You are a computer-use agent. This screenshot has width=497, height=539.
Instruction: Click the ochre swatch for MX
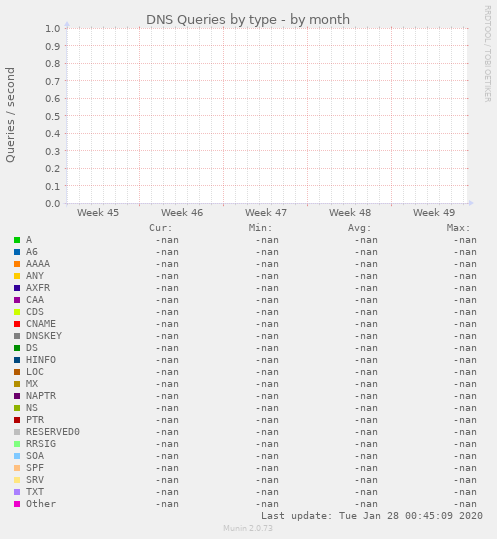point(17,384)
